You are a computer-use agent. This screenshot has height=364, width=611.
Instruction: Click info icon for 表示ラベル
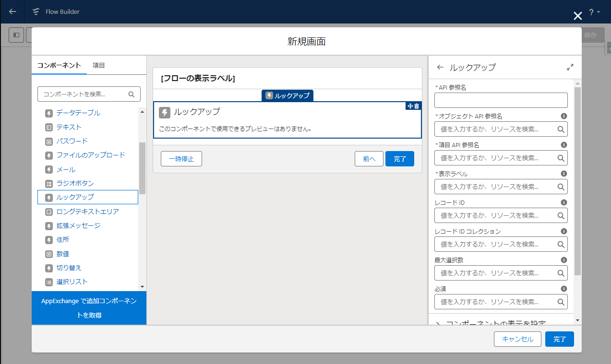click(564, 174)
